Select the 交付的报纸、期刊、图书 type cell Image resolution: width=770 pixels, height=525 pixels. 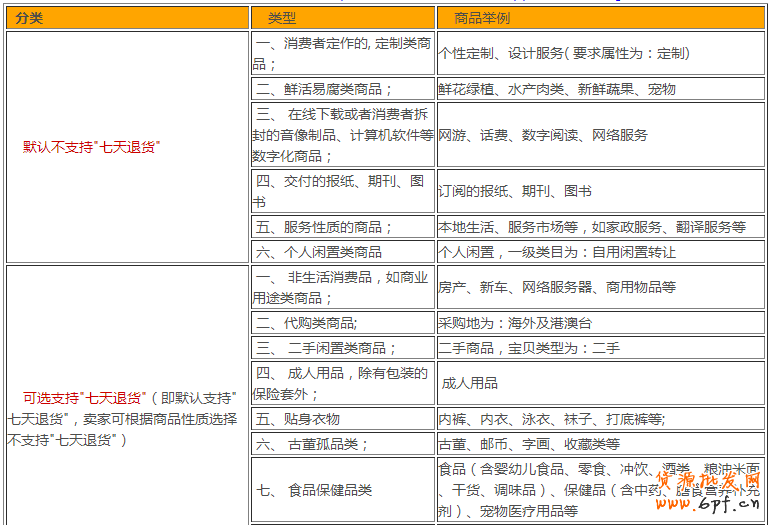(x=342, y=190)
